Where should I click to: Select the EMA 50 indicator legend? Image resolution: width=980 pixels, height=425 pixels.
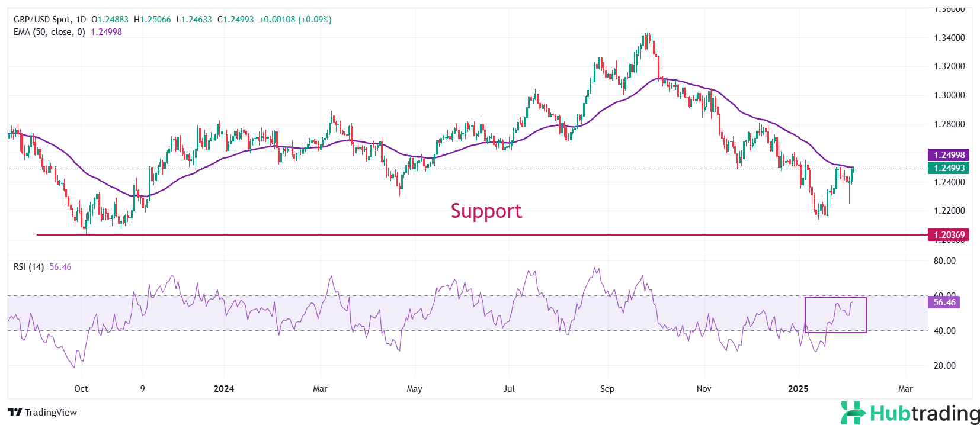[49, 32]
